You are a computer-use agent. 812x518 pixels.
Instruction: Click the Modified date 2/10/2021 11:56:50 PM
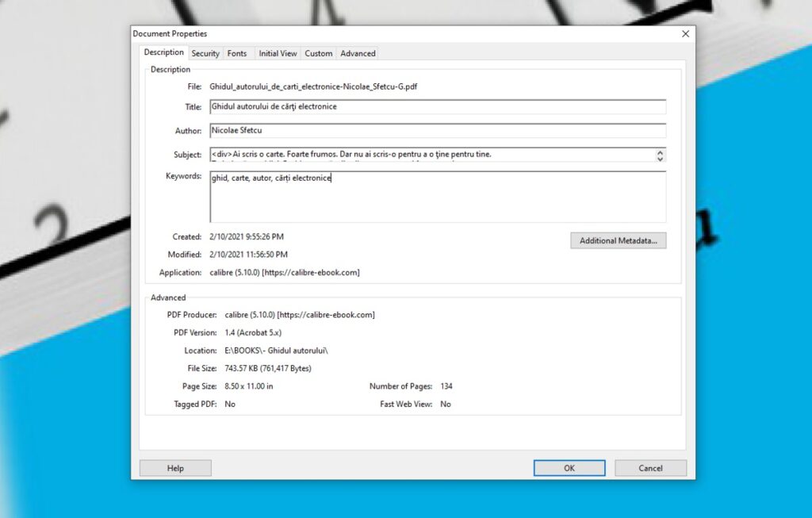pos(248,255)
